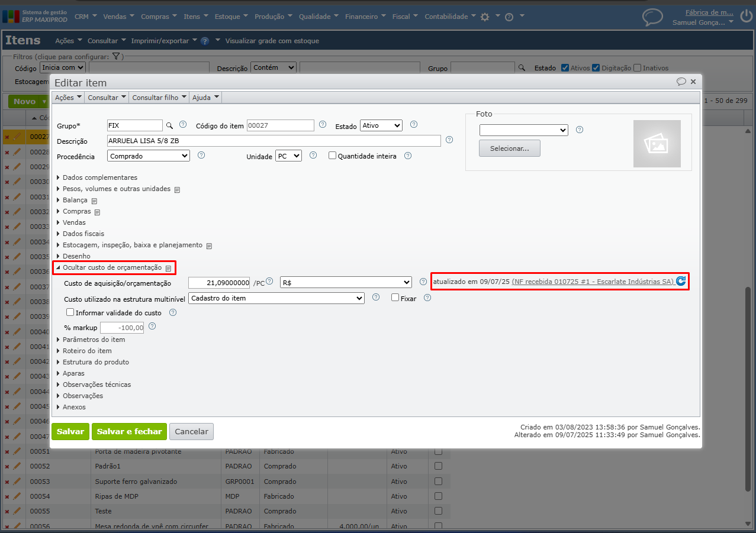Click the magnifier icon next to Grupo field
This screenshot has height=533, width=756.
[x=169, y=125]
